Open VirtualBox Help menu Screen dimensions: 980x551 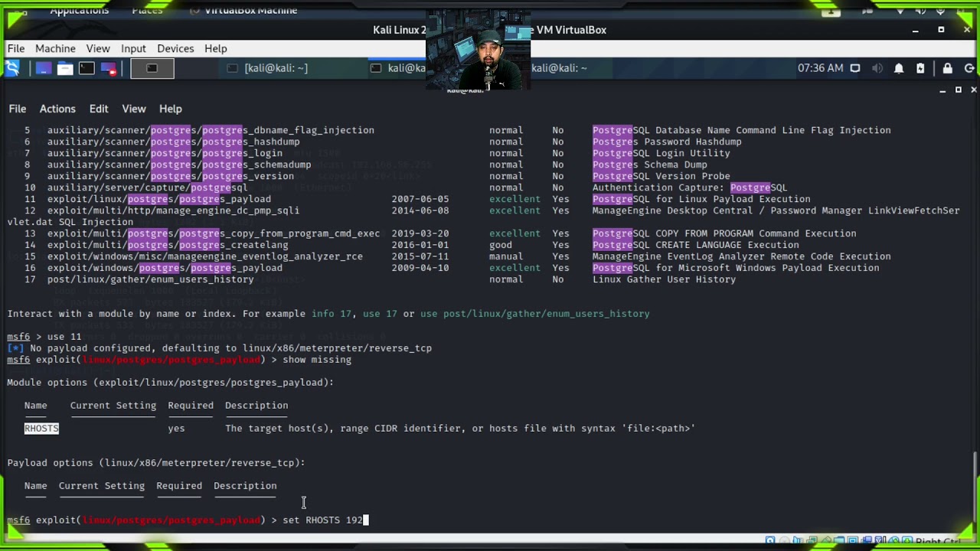[x=216, y=48]
